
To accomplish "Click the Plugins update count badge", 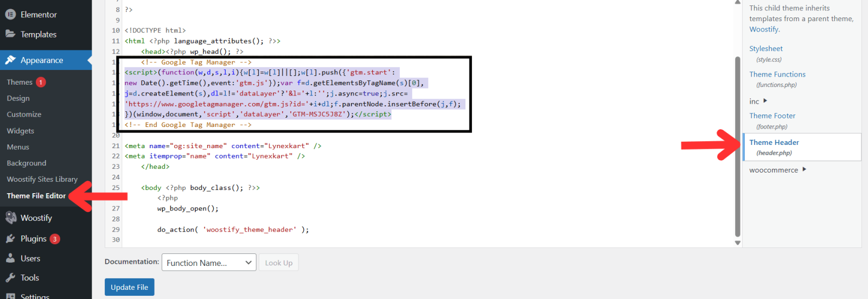I will [55, 239].
